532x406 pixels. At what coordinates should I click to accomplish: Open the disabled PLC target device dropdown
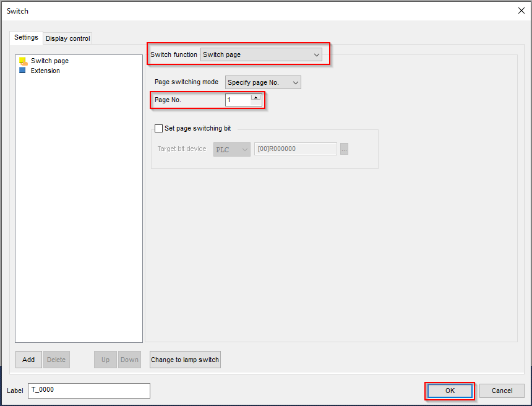pyautogui.click(x=232, y=149)
